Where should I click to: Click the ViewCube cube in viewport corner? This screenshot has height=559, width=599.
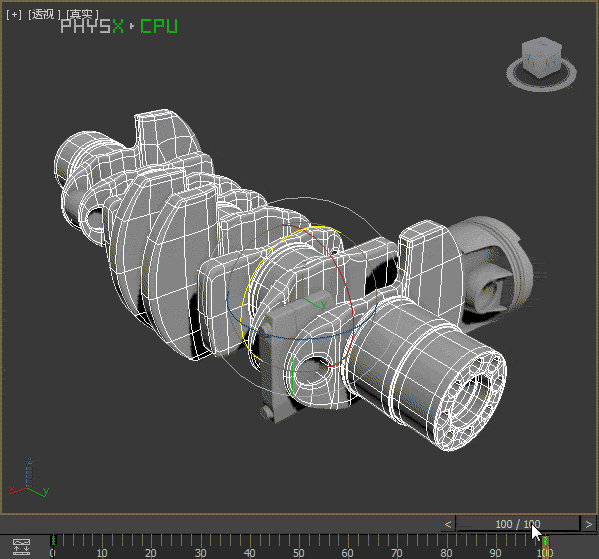pos(541,57)
